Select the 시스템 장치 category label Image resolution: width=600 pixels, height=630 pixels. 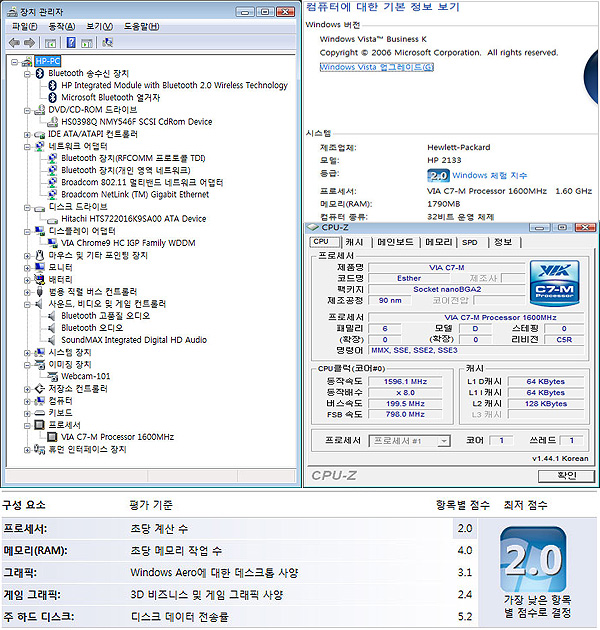(x=70, y=352)
